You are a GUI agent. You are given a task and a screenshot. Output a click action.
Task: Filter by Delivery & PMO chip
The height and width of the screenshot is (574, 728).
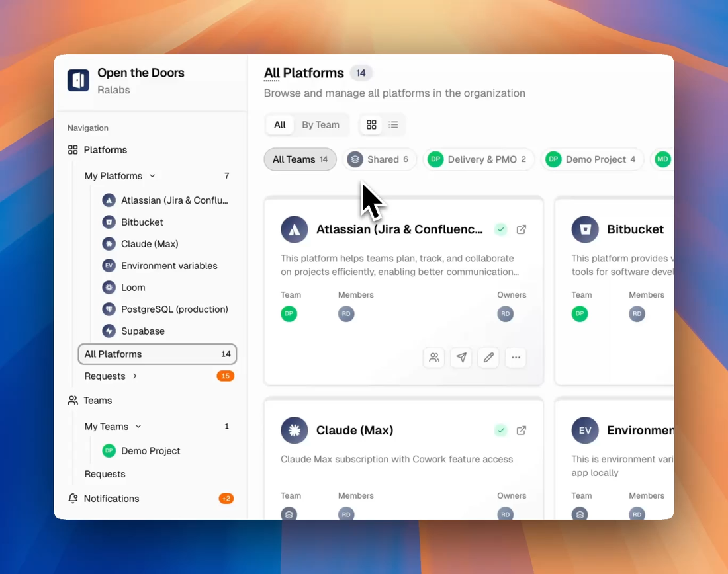coord(478,159)
